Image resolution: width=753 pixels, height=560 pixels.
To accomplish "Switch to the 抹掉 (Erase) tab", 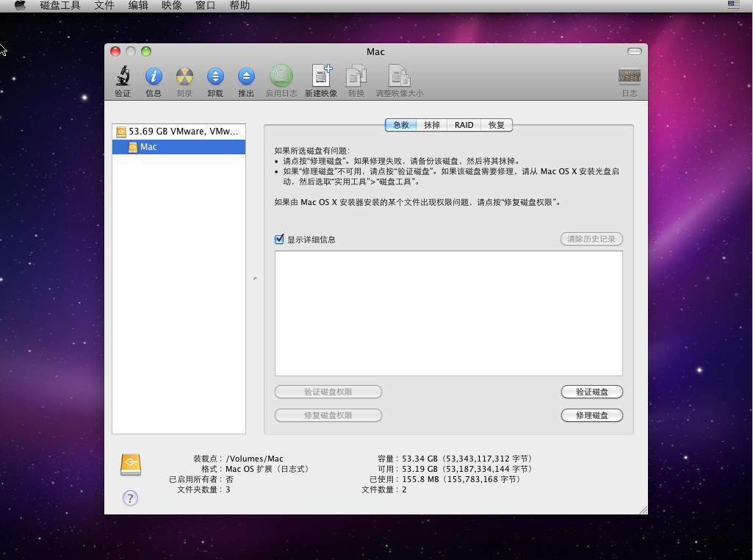I will [432, 125].
